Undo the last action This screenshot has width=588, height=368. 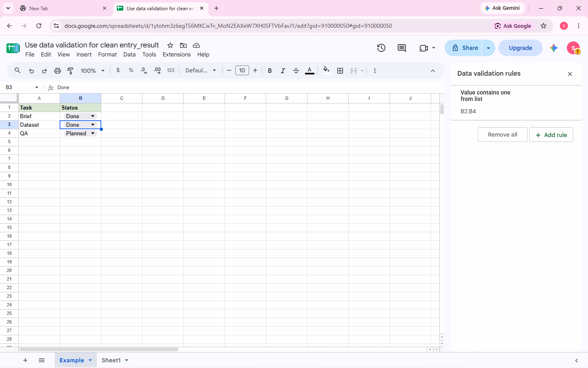31,70
